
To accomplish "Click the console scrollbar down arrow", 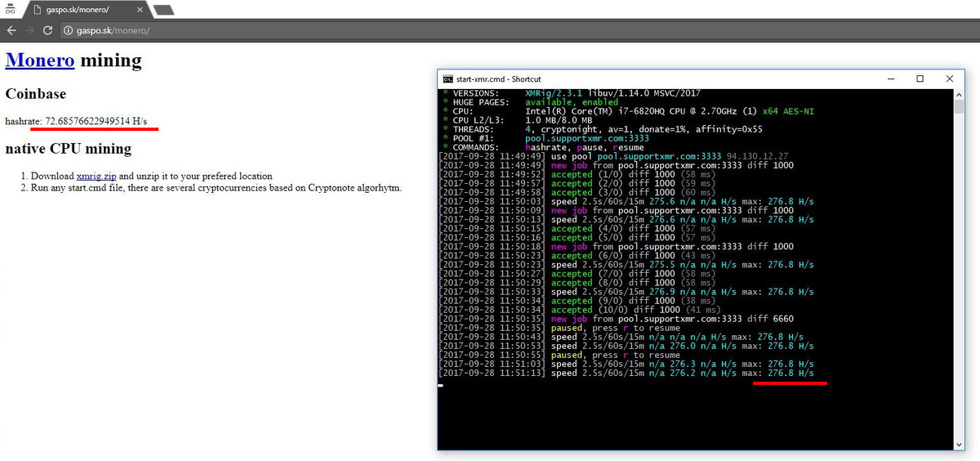I will point(959,444).
